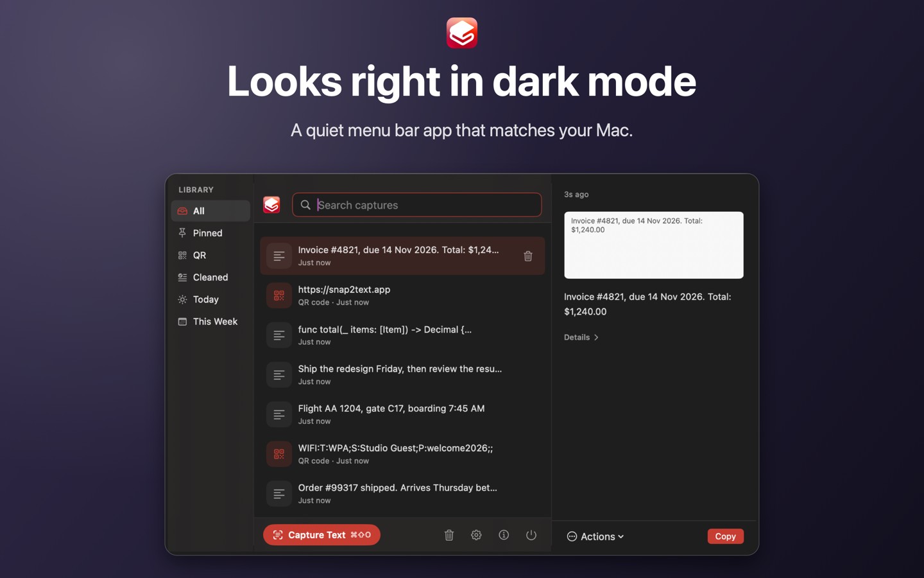This screenshot has height=578, width=924.
Task: Quit via the power icon
Action: click(531, 535)
